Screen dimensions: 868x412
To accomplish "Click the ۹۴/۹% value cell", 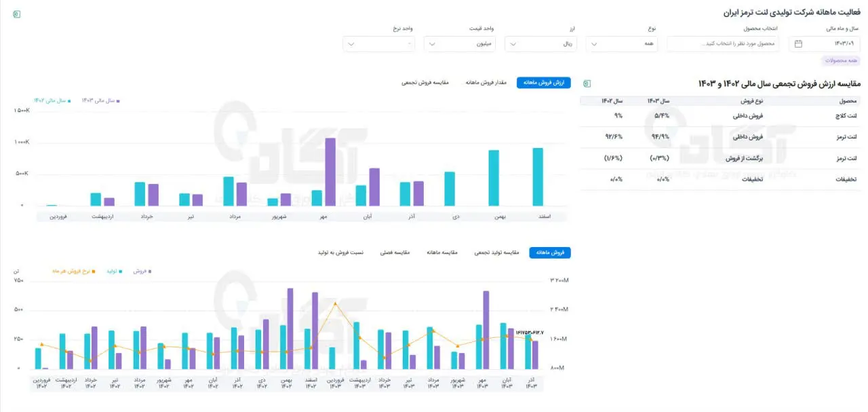I will coord(661,137).
